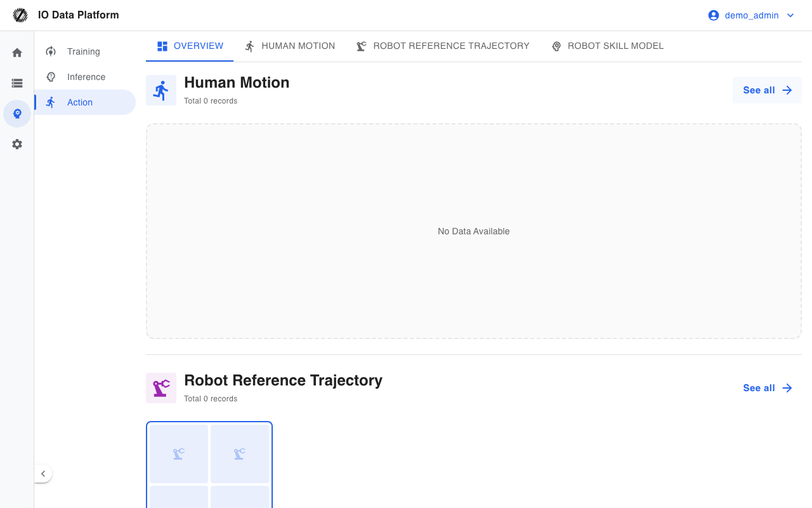Click the Action running-figure sidebar icon
Image resolution: width=812 pixels, height=508 pixels.
(51, 102)
